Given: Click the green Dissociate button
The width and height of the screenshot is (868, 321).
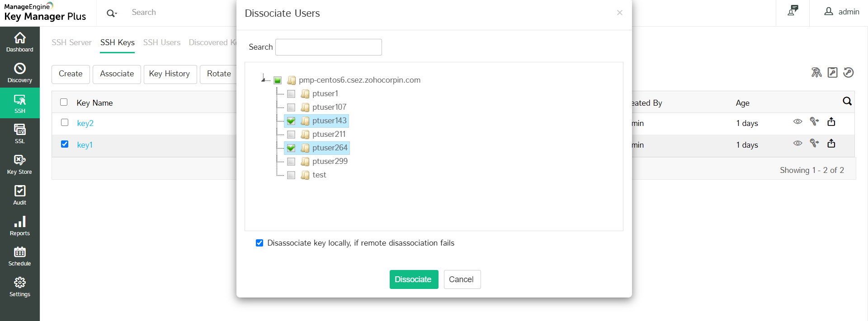Looking at the screenshot, I should [414, 279].
